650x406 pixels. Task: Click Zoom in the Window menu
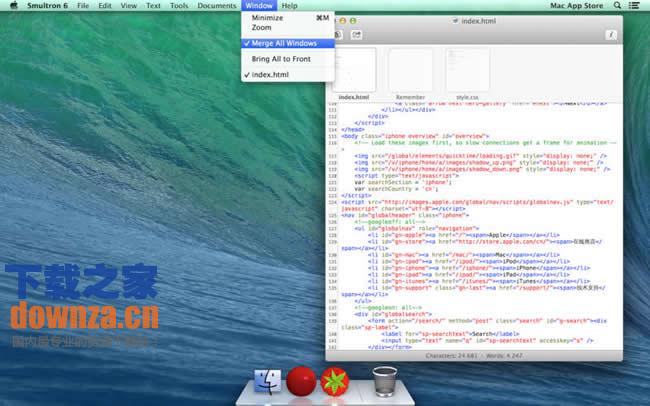click(261, 28)
